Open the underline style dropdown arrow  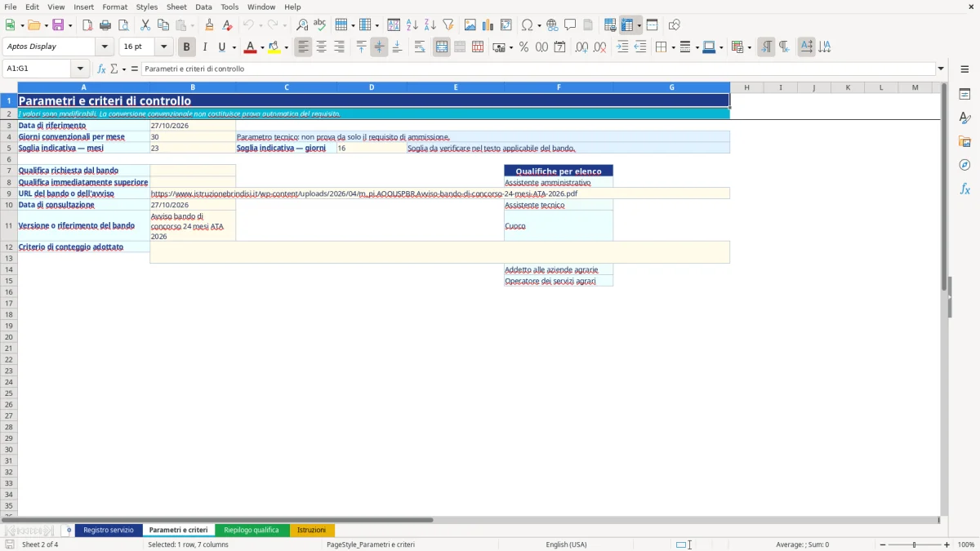click(x=234, y=47)
